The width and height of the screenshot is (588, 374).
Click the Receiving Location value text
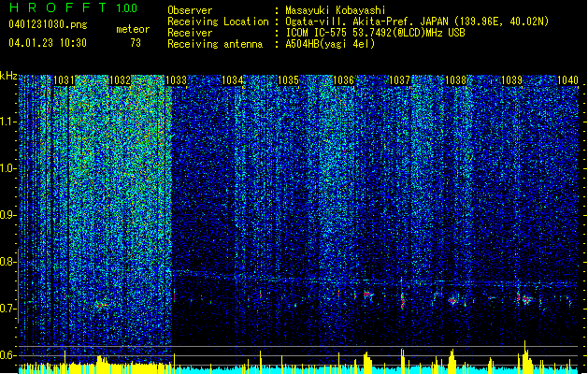coord(417,22)
